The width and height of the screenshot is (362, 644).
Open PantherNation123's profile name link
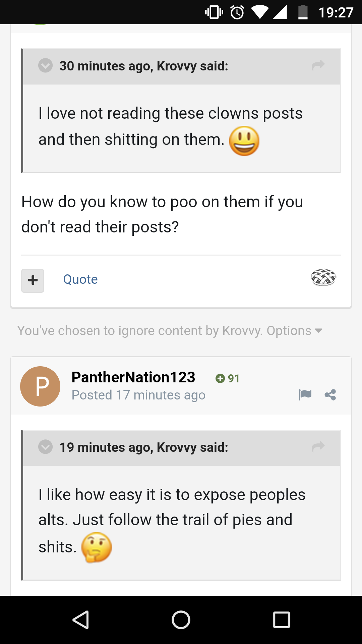click(133, 377)
